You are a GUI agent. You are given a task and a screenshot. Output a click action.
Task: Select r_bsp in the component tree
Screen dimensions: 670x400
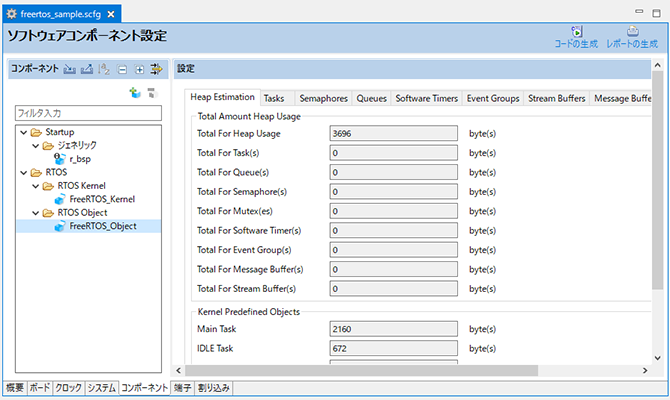pyautogui.click(x=80, y=159)
